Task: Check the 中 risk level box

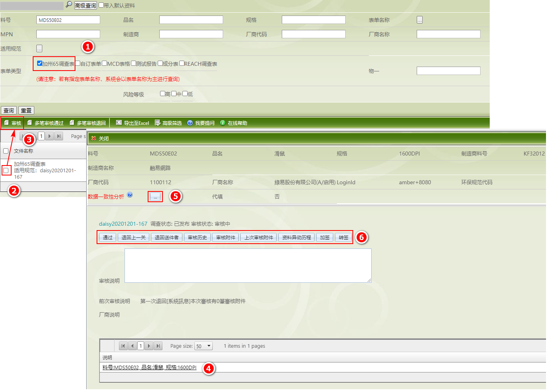Action: coord(174,94)
